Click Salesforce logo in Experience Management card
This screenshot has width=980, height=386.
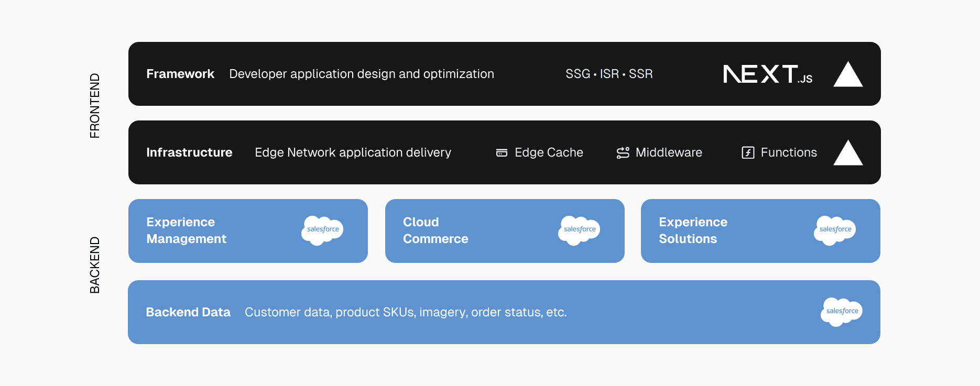tap(322, 230)
